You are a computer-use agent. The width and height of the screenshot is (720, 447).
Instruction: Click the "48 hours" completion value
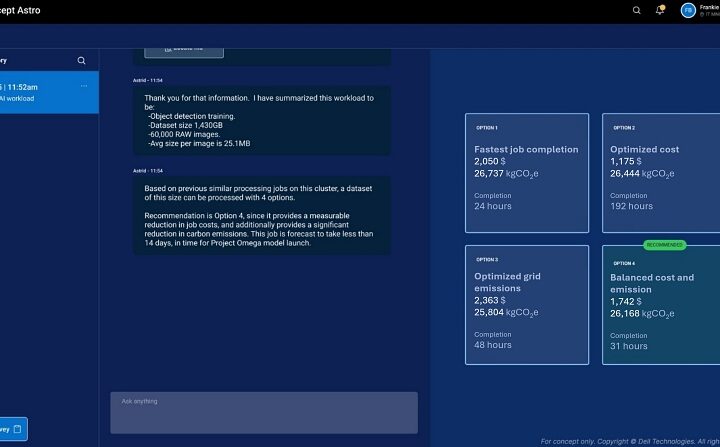[x=493, y=345]
